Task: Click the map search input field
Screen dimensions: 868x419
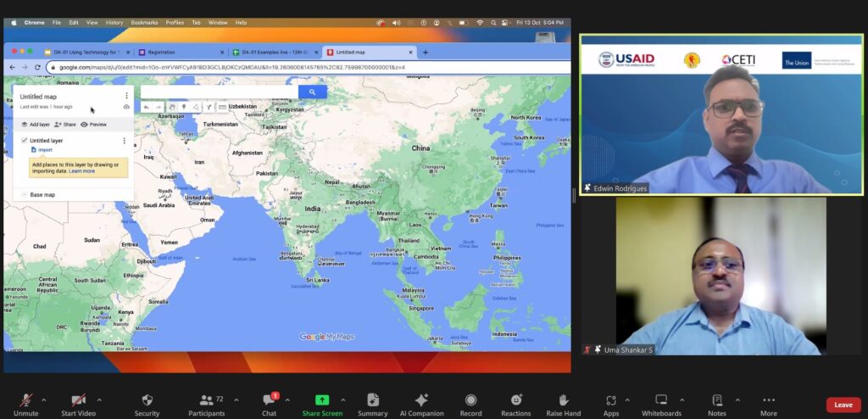Action: 218,92
